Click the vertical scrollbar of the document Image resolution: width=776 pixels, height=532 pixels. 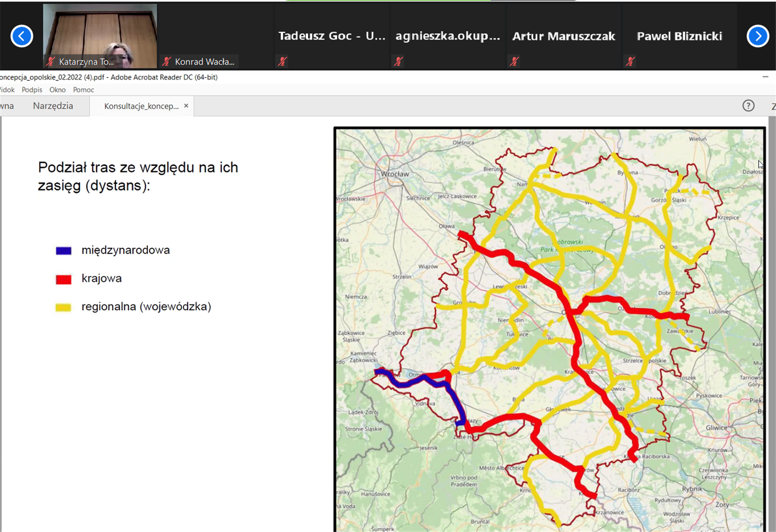pos(772,320)
